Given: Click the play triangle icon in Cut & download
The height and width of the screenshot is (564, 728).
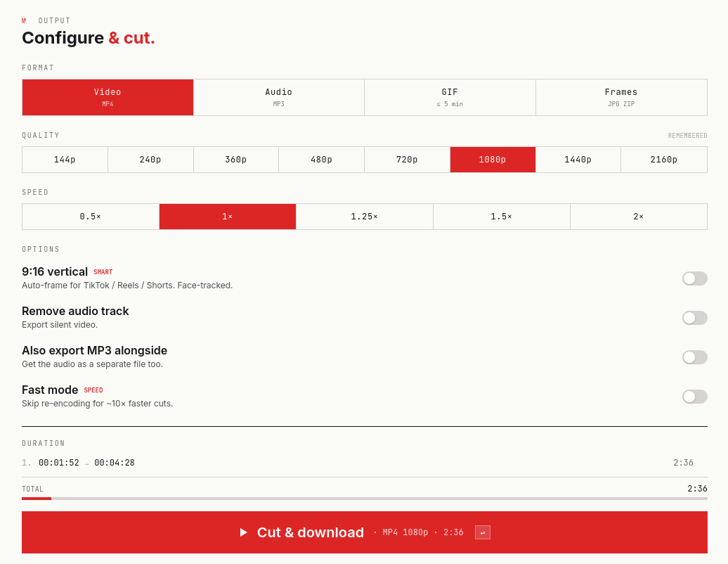Looking at the screenshot, I should coord(243,532).
